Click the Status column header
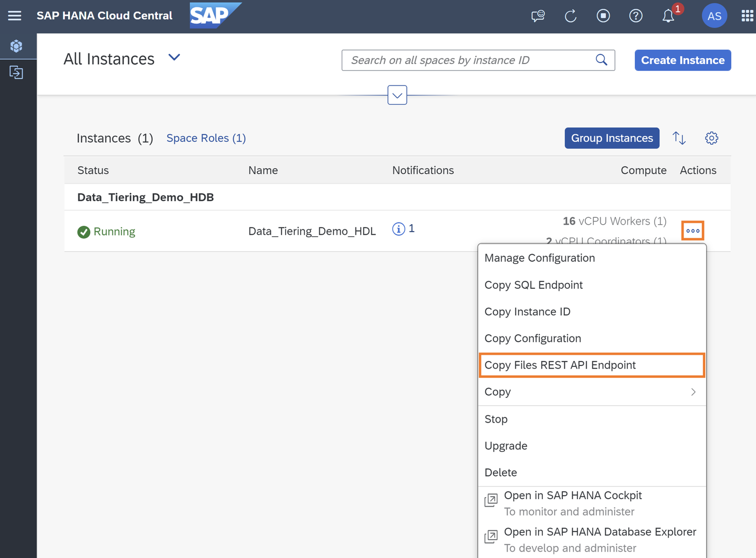Image resolution: width=756 pixels, height=558 pixels. [93, 170]
